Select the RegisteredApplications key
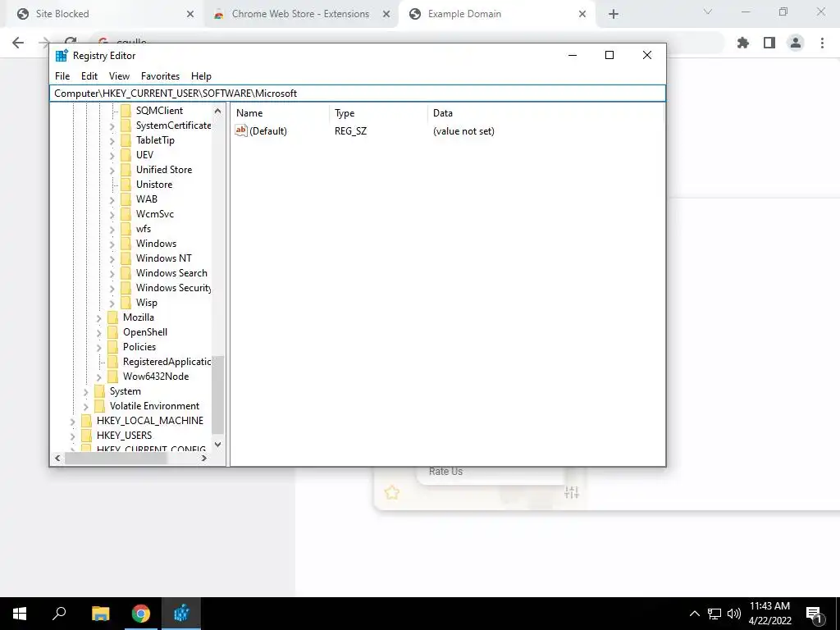The width and height of the screenshot is (840, 630). [x=167, y=362]
